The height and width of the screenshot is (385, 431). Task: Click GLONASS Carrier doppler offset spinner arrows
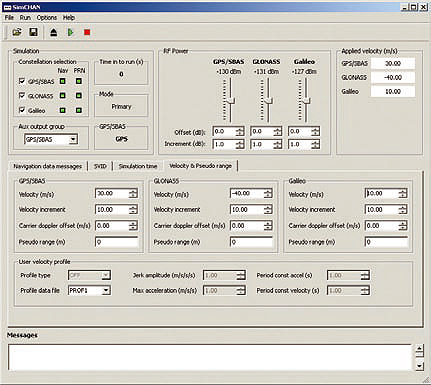[268, 226]
